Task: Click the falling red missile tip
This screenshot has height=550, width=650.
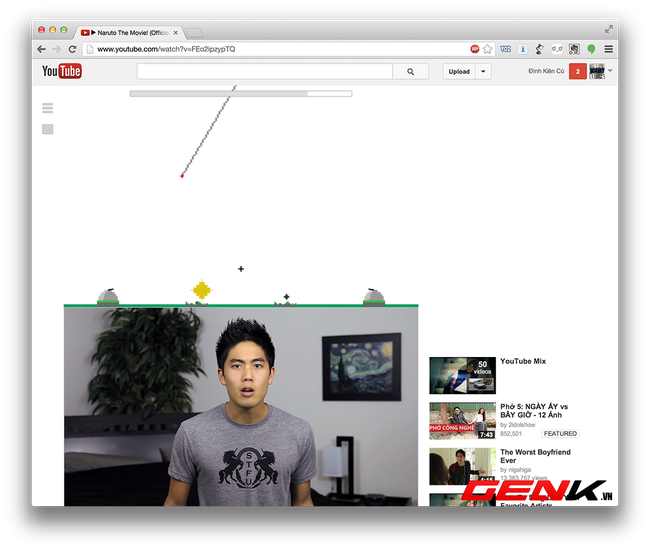Action: point(182,176)
